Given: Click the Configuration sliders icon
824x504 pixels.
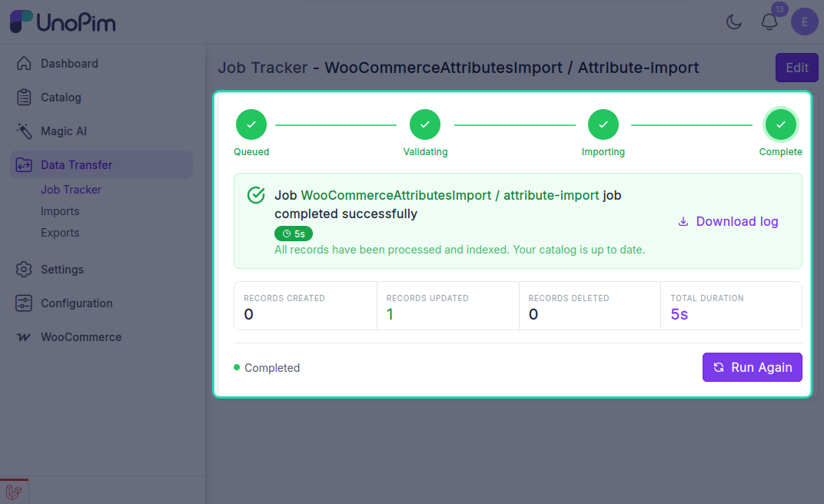Looking at the screenshot, I should coord(24,303).
